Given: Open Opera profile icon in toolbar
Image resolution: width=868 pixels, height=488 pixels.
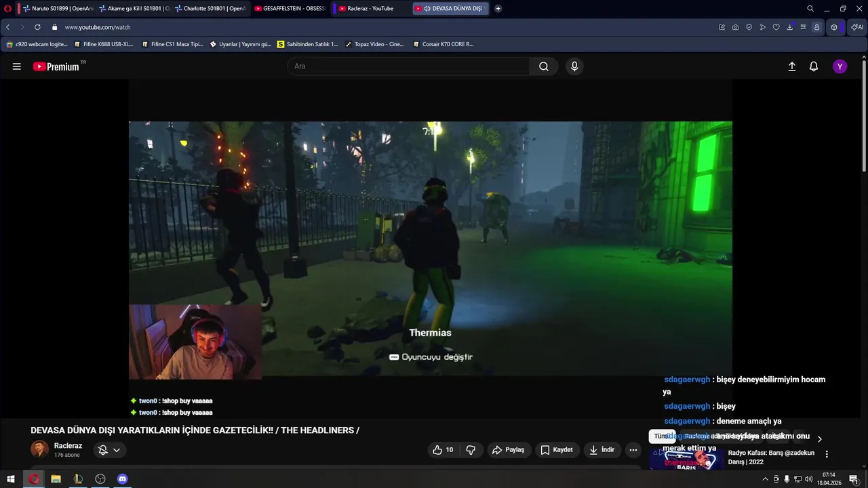Looking at the screenshot, I should [817, 27].
